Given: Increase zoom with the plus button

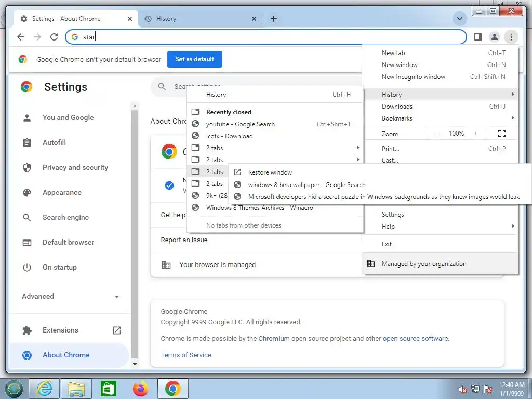Looking at the screenshot, I should coord(475,134).
